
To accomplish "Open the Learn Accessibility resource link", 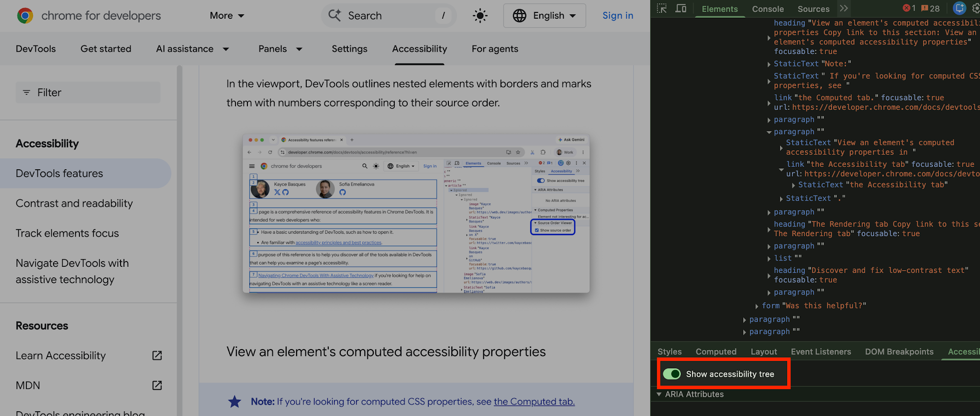I will tap(61, 355).
